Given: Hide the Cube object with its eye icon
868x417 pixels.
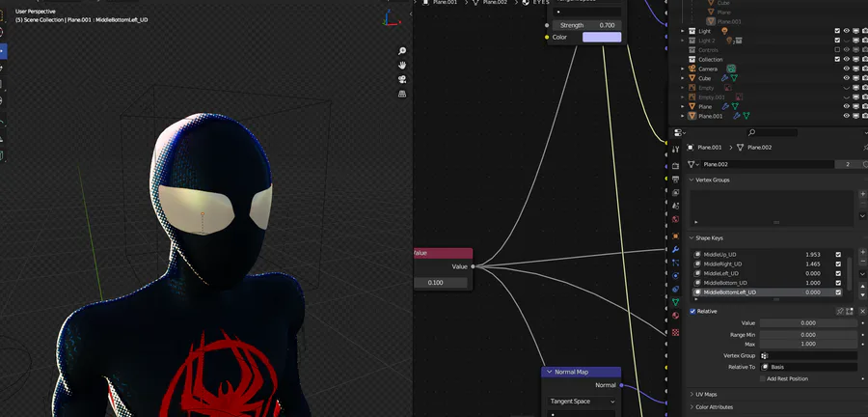Looking at the screenshot, I should 847,78.
